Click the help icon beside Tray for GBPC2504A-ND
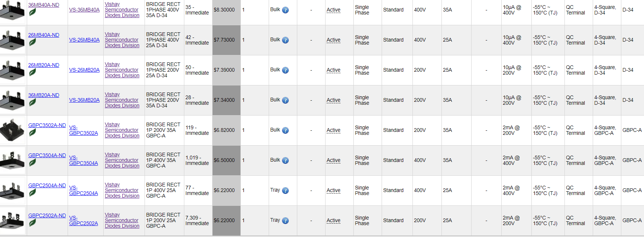Viewport: 644px width, 237px height. click(285, 191)
